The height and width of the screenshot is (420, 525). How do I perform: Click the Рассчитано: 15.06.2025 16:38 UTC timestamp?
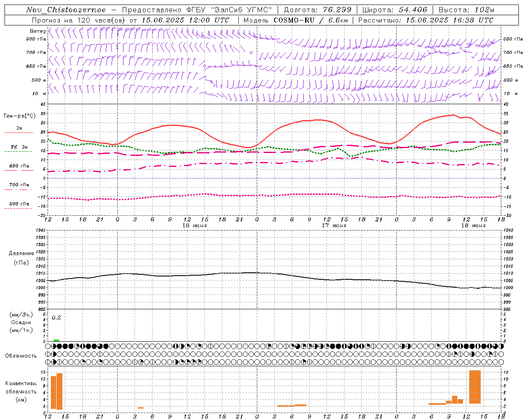[426, 20]
